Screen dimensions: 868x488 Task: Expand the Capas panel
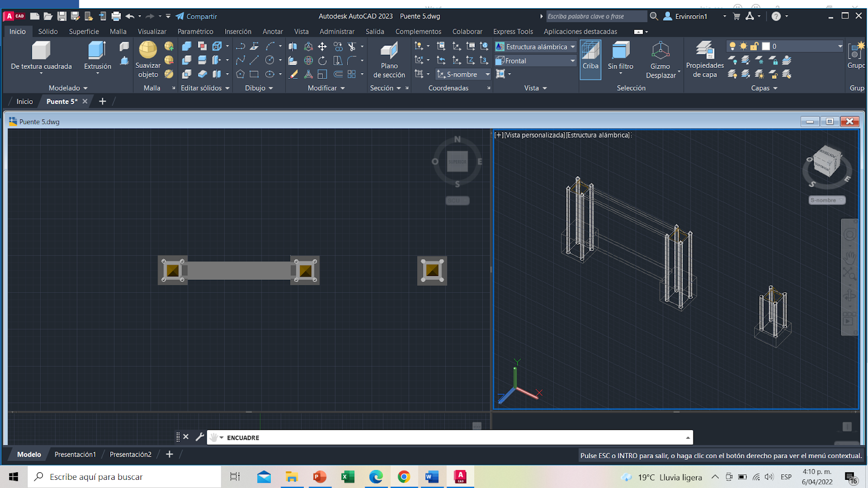pyautogui.click(x=764, y=88)
